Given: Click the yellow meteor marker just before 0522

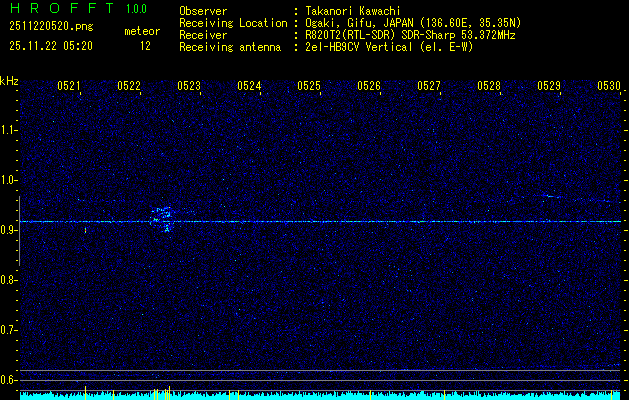Looking at the screenshot, I should 114,394.
